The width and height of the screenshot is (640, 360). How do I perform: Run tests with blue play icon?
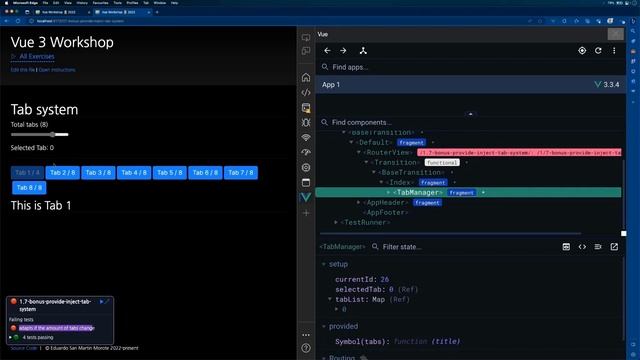click(102, 302)
